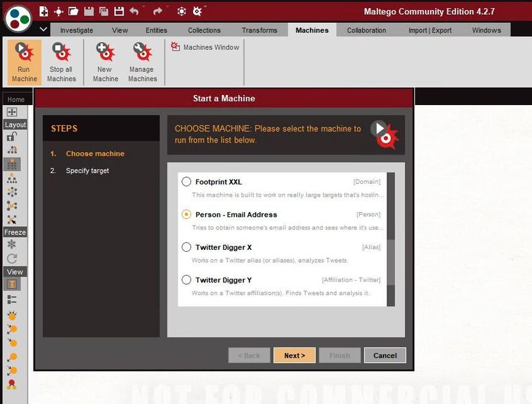
Task: Select the Twitter Digger Y radio button
Action: pyautogui.click(x=186, y=279)
